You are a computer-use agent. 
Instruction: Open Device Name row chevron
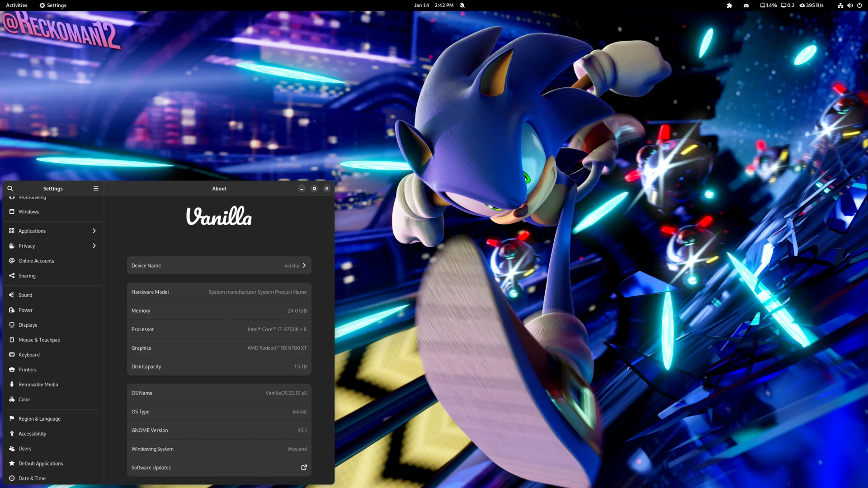(304, 266)
